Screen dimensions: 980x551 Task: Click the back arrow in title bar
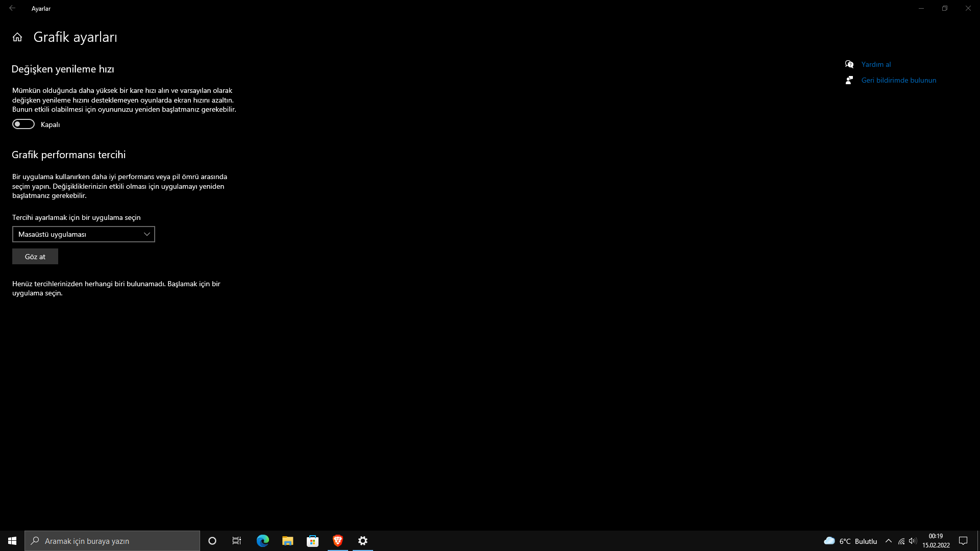pyautogui.click(x=12, y=8)
